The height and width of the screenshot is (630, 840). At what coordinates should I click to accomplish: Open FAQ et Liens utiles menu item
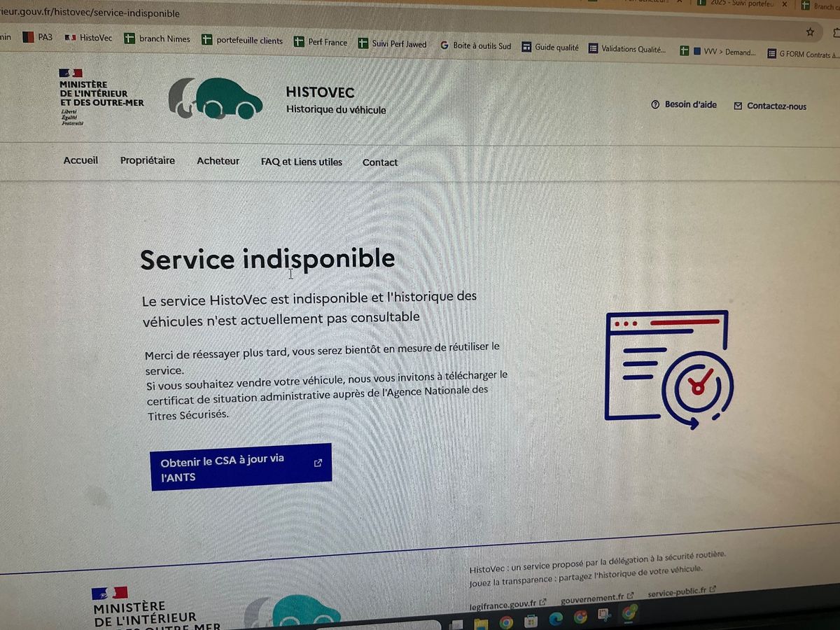(x=302, y=162)
